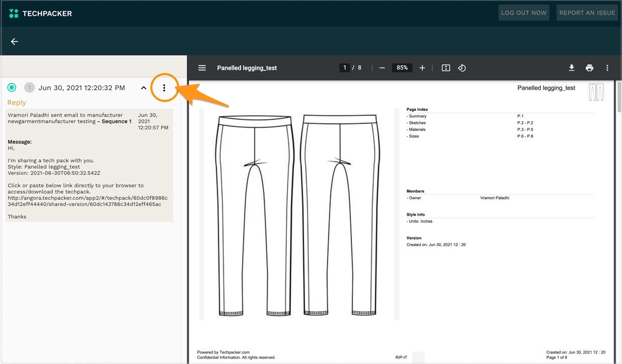Print the PDF document

589,68
